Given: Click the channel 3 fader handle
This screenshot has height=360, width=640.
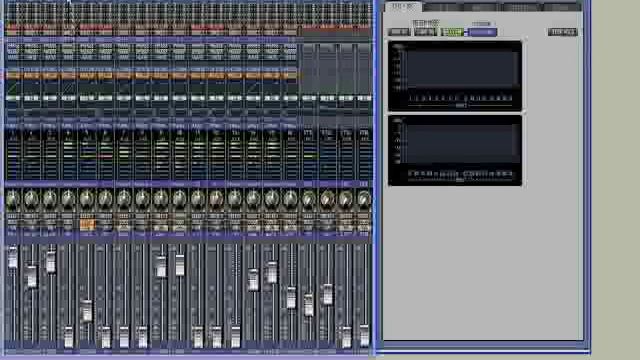Looking at the screenshot, I should click(x=50, y=262).
